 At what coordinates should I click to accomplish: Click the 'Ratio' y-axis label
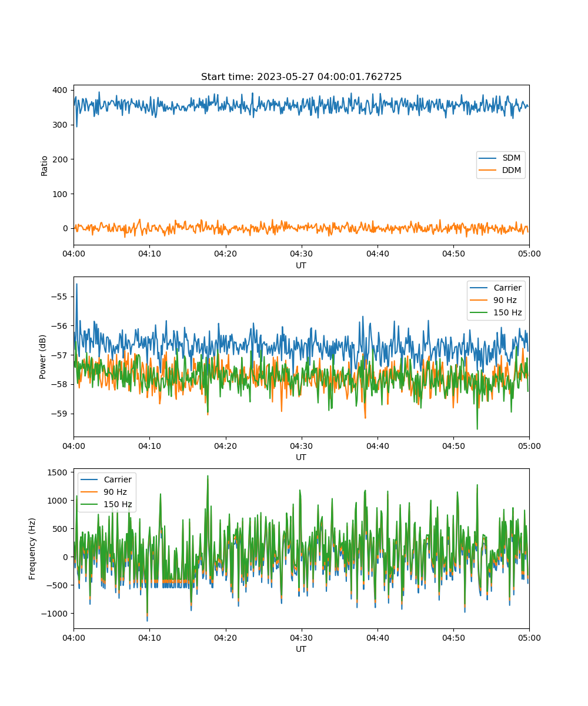45,165
